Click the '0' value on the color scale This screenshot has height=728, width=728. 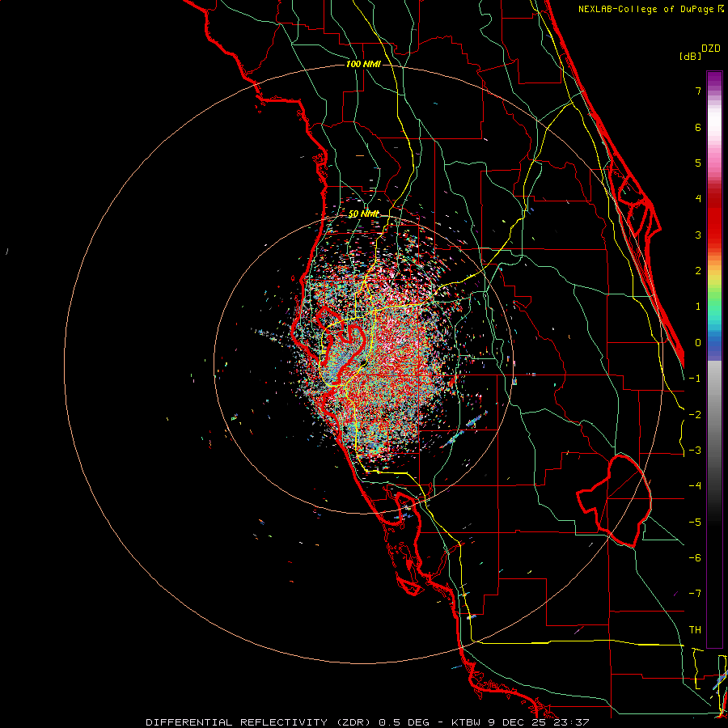pyautogui.click(x=698, y=343)
